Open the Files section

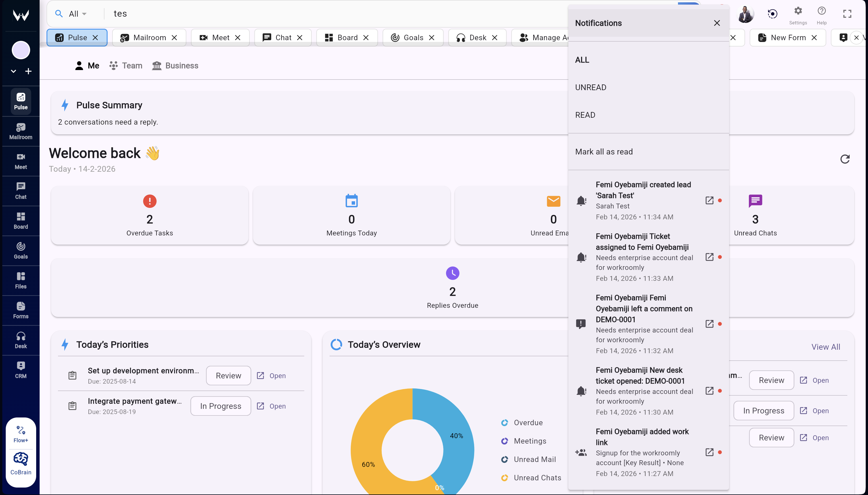pyautogui.click(x=20, y=280)
